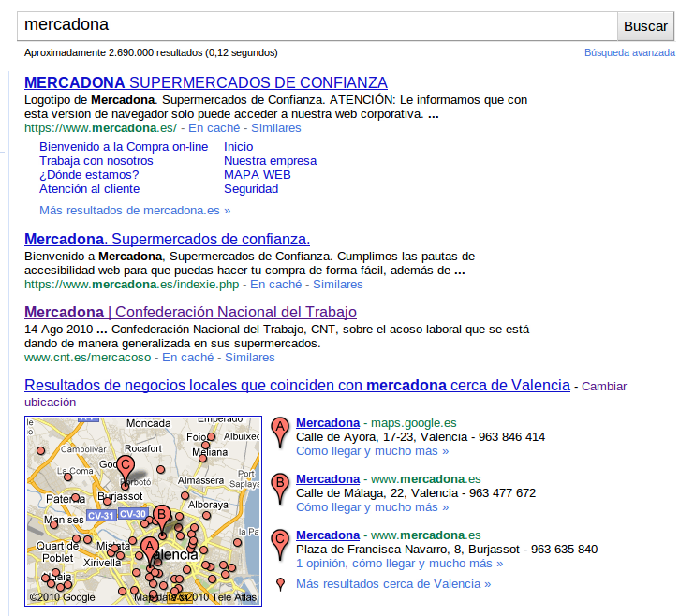
Task: Click small red pin beside Más resultados
Action: (279, 585)
